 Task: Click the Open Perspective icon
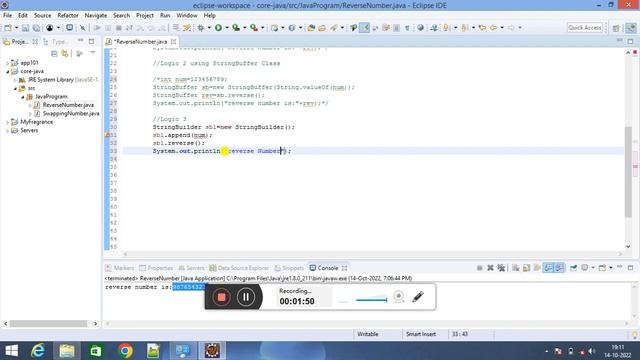(616, 28)
